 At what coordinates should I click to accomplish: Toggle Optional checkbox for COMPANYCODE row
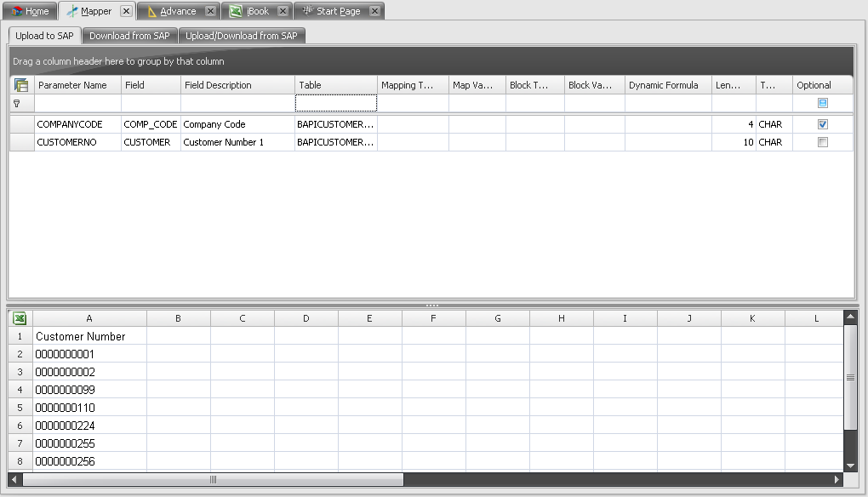(x=822, y=124)
